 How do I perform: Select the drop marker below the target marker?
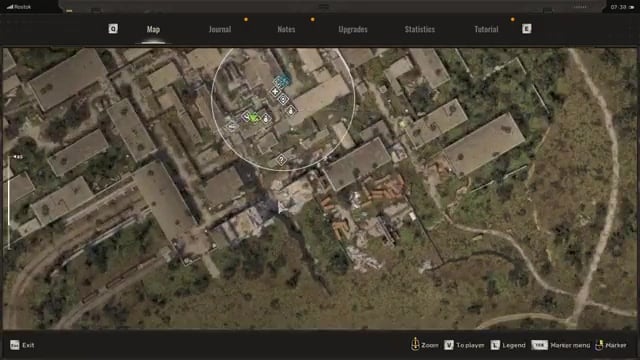pyautogui.click(x=291, y=110)
